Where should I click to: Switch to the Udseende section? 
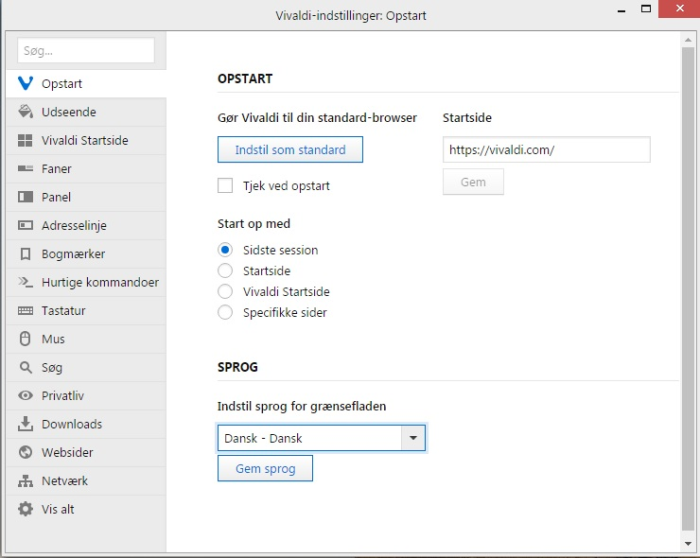click(x=86, y=112)
